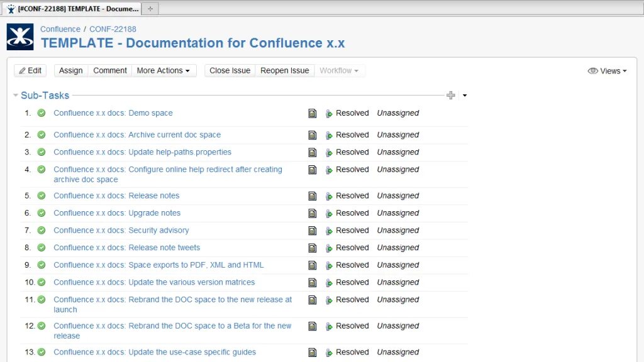Click the add sub-task plus icon
The image size is (644, 362).
coord(450,96)
